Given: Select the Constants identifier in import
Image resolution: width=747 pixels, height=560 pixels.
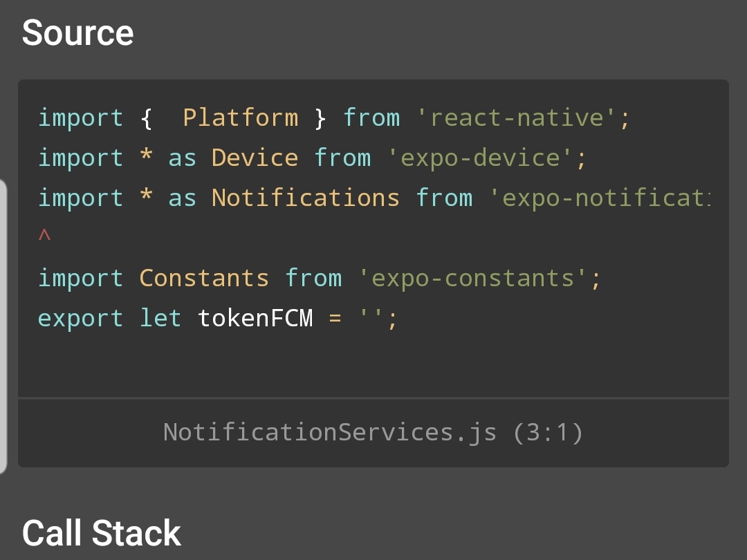Looking at the screenshot, I should pos(203,278).
